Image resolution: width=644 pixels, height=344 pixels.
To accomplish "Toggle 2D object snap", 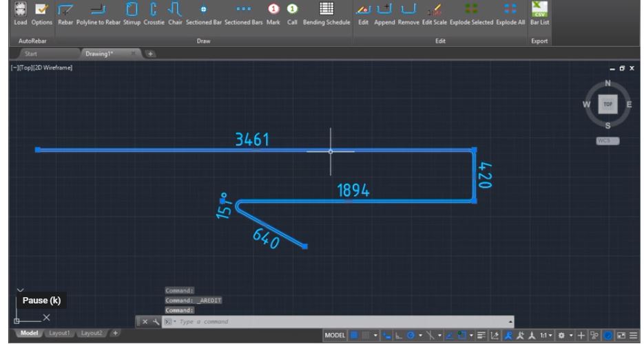I will tap(461, 335).
